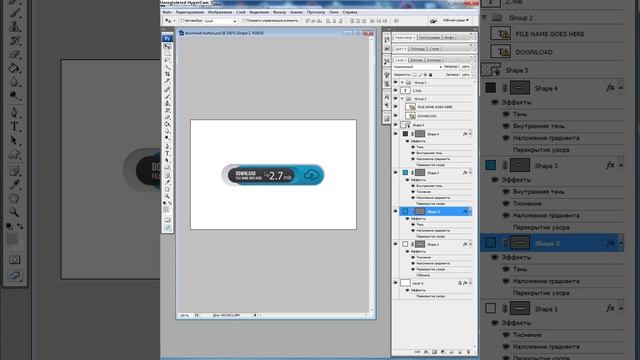Click zoom percentage field in document status bar
The width and height of the screenshot is (640, 360).
(x=184, y=316)
